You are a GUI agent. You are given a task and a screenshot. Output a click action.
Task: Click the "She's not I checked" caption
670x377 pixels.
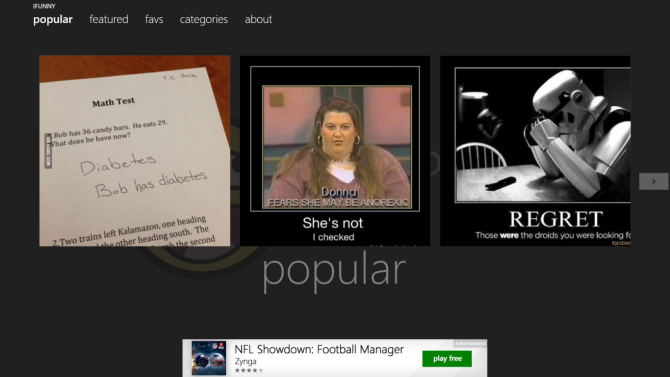(x=333, y=229)
